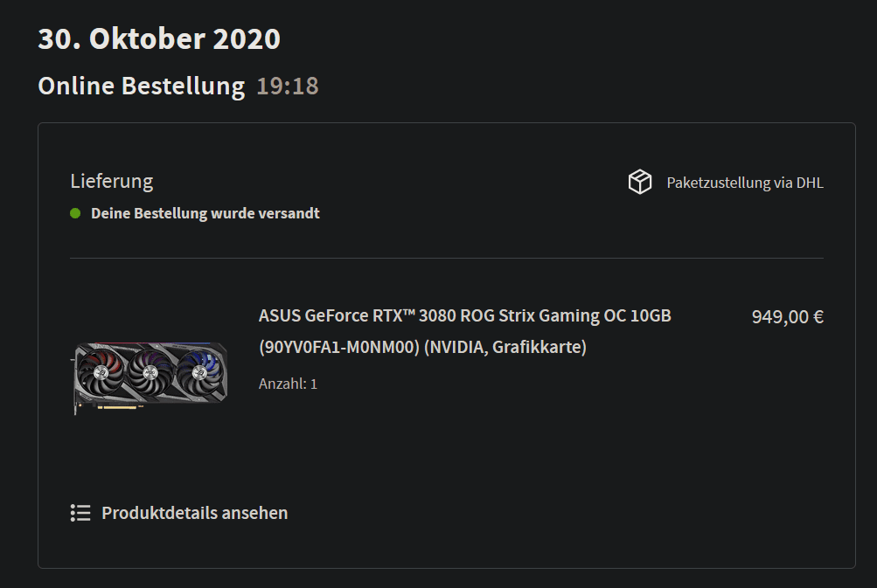Click the Lieferung section heading

point(111,181)
